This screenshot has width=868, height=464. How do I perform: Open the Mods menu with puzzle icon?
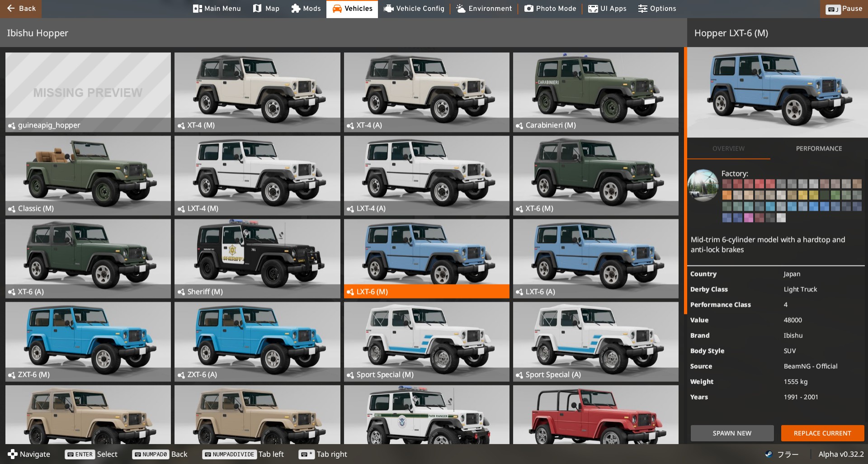pyautogui.click(x=306, y=9)
